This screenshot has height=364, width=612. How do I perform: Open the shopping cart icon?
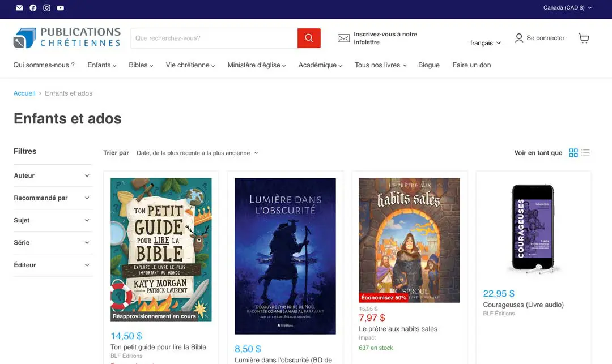coord(584,38)
